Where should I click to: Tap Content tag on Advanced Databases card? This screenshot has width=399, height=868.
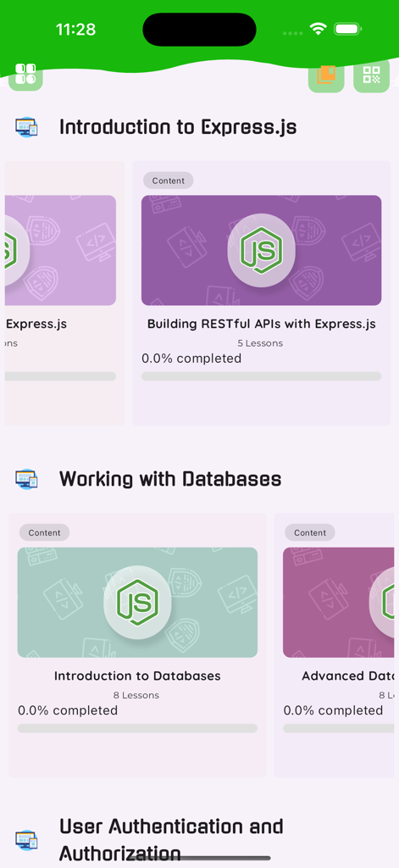[310, 532]
